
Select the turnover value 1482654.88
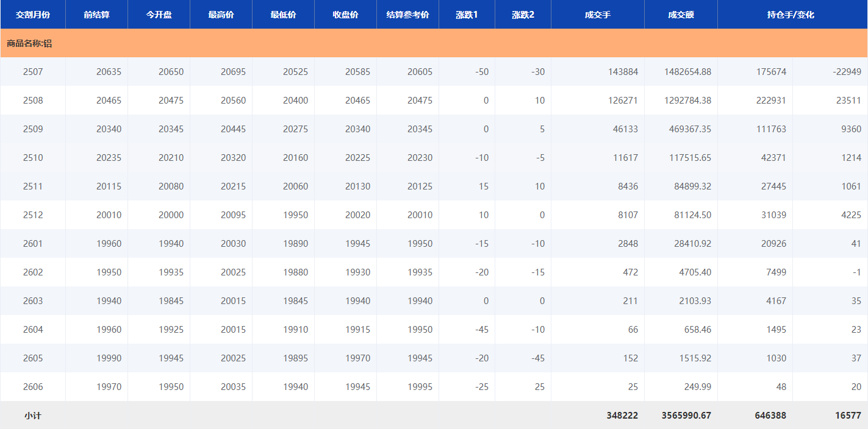[687, 72]
